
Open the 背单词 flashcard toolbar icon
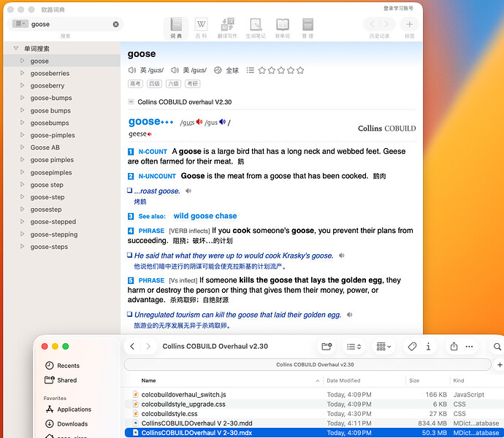coord(283,28)
